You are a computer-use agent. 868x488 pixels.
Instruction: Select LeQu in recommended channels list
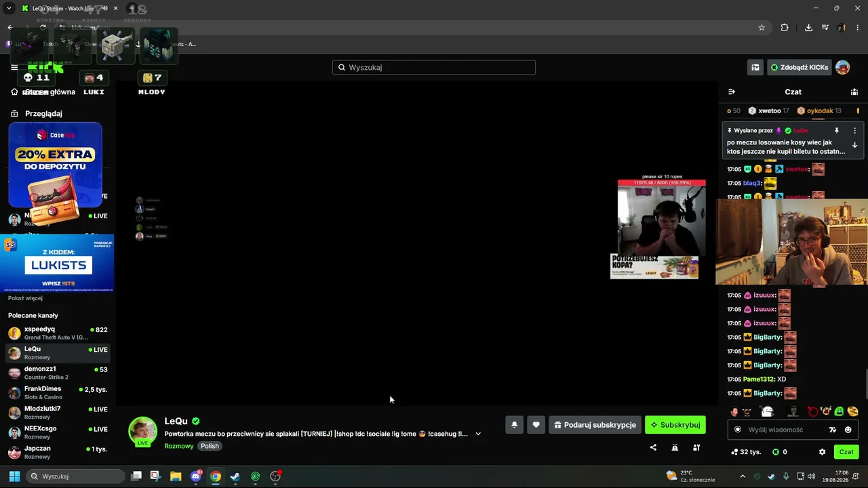tap(58, 352)
